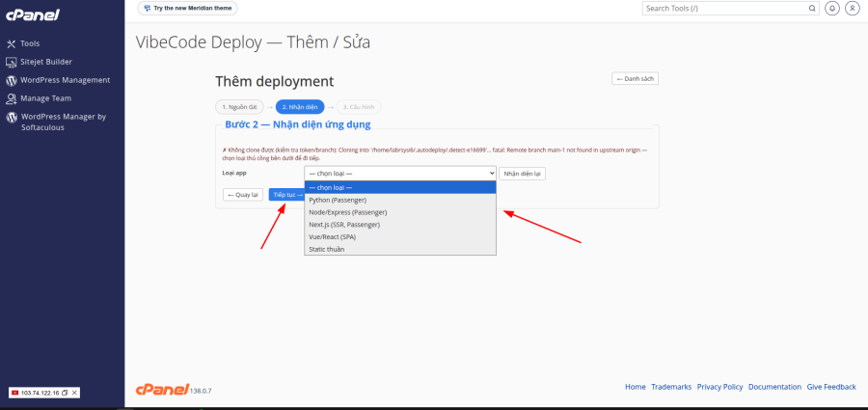
Task: Click the cPanel logo in sidebar
Action: pos(33,14)
